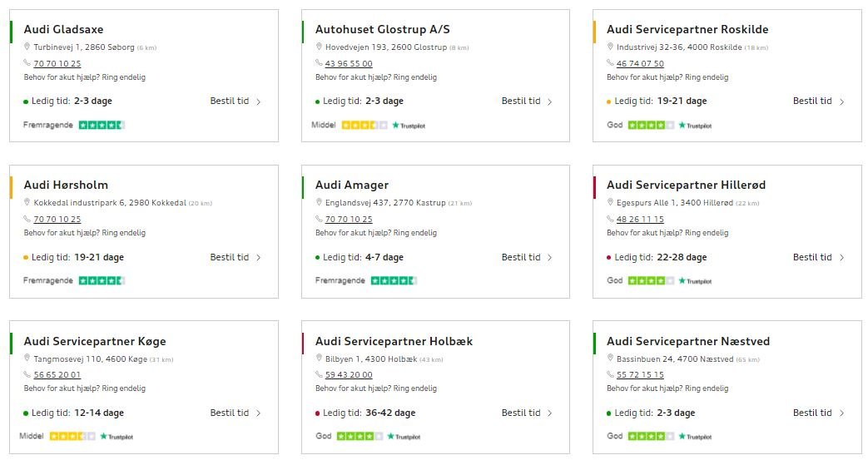Select the Audi Servicepartner Hillerød heading
868x460 pixels.
coord(687,185)
